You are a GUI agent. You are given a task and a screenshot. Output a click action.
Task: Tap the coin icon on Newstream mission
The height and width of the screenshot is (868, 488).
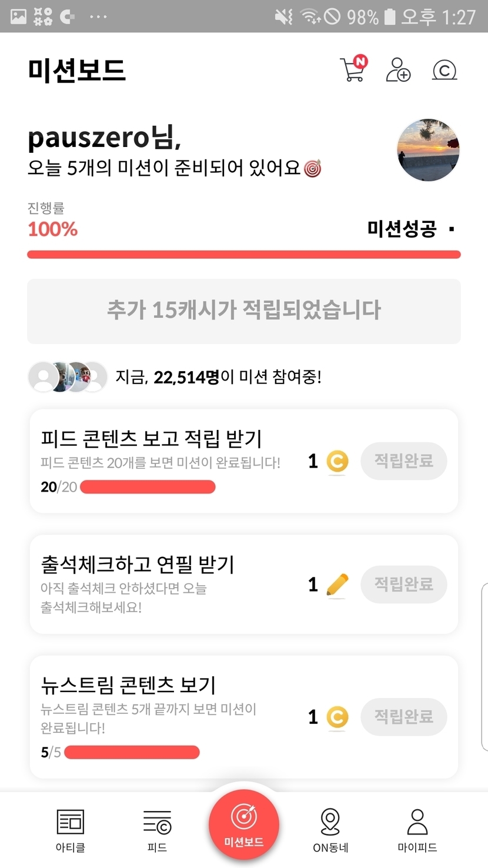337,717
